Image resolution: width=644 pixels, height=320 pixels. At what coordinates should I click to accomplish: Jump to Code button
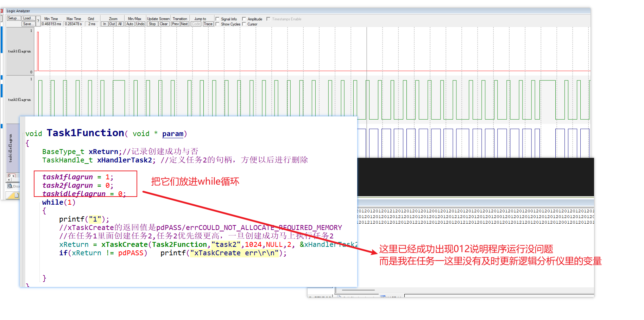click(196, 24)
